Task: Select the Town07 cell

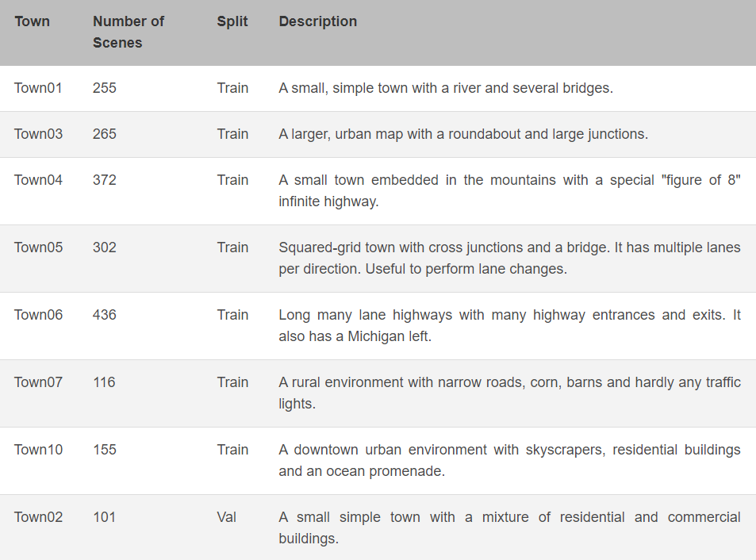Action: 38,382
